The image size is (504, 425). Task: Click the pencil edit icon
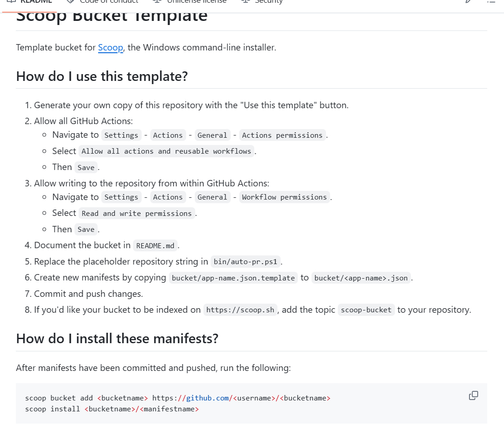point(468,2)
